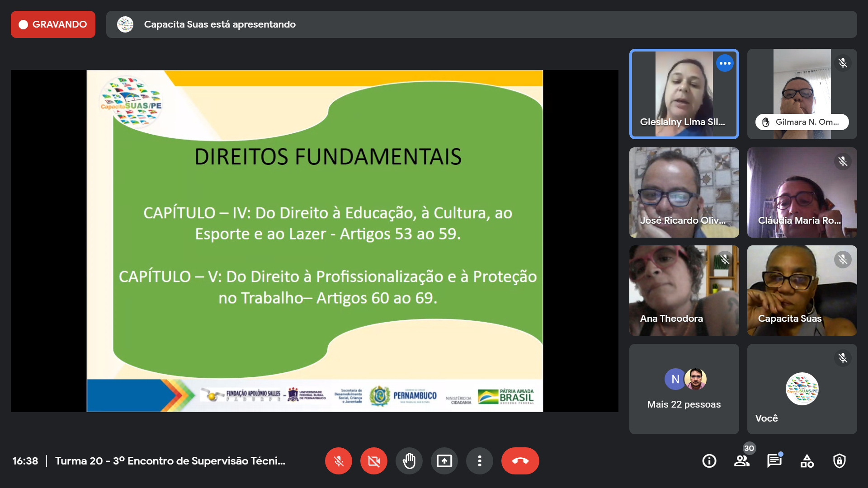Click the present screen icon
Viewport: 868px width, 488px height.
tap(444, 461)
